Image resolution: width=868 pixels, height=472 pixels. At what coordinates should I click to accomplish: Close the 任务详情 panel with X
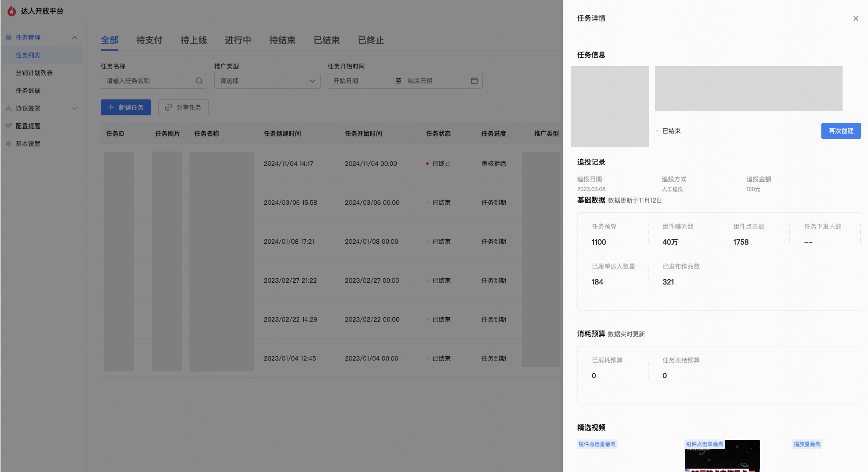point(856,19)
